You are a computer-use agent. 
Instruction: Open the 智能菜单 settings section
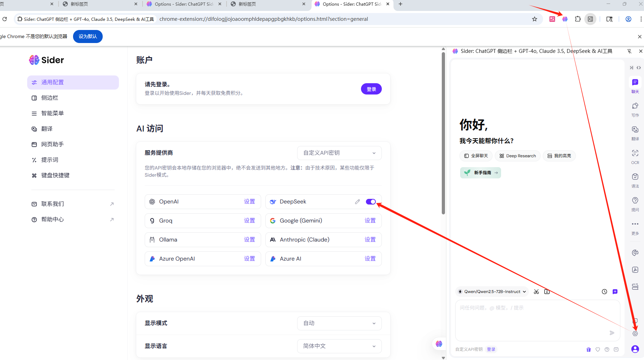tap(73, 114)
